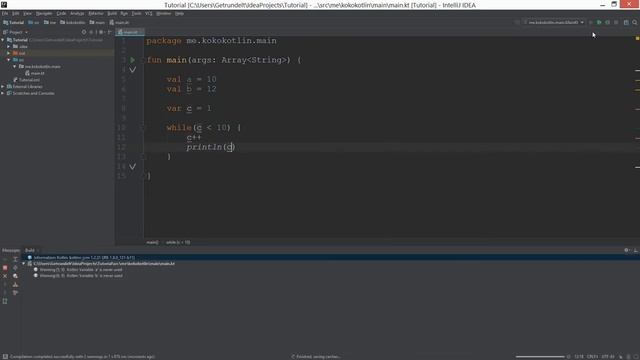The width and height of the screenshot is (640, 360).
Task: Open the Tools menu
Action: pyautogui.click(x=136, y=13)
